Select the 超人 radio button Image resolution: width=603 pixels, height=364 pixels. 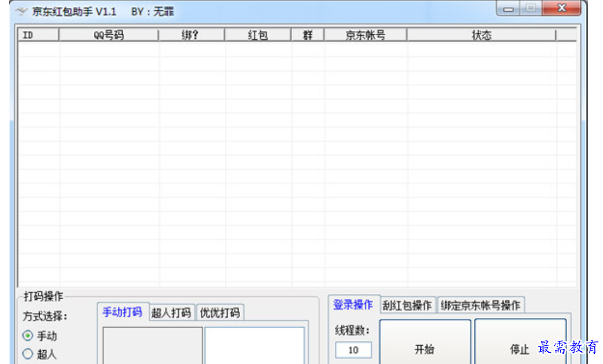(27, 354)
